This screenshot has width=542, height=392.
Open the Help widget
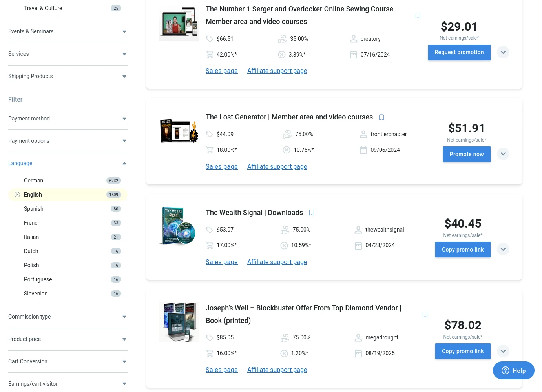tap(513, 370)
